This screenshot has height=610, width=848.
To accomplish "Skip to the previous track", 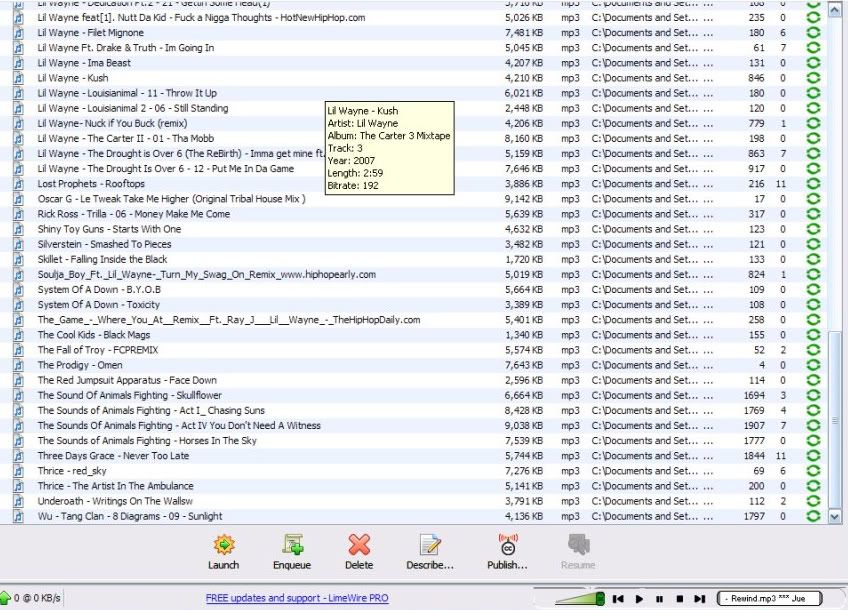I will pyautogui.click(x=619, y=599).
